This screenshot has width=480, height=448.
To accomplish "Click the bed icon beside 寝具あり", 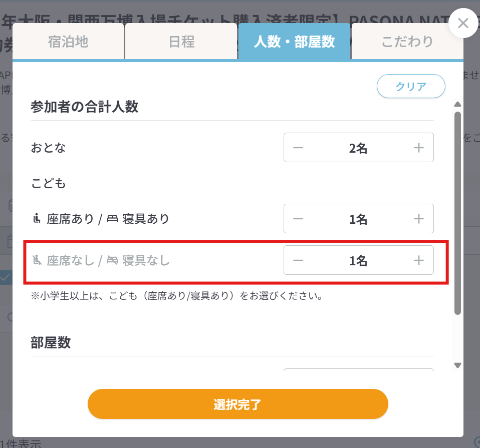I will [112, 219].
